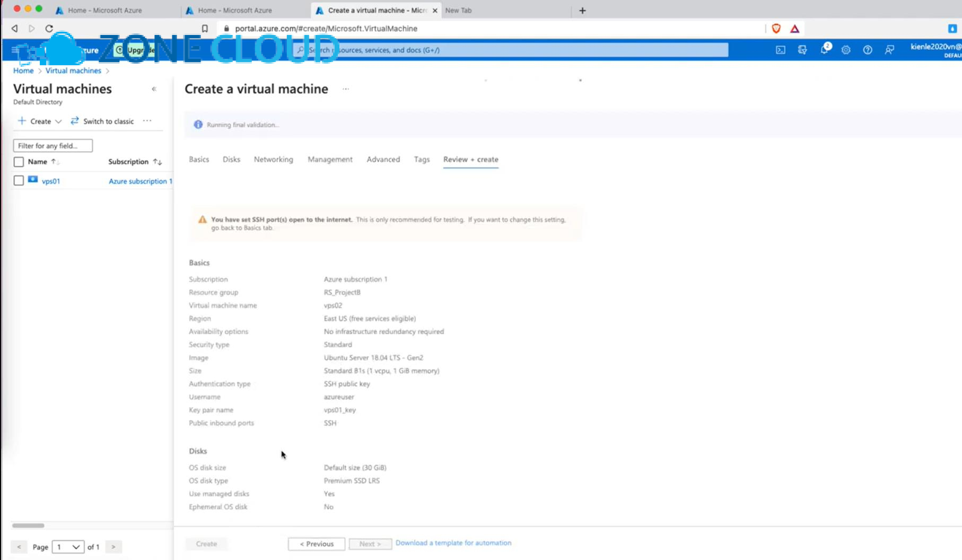The image size is (962, 560).
Task: Click the browser shield extension icon
Action: (776, 29)
